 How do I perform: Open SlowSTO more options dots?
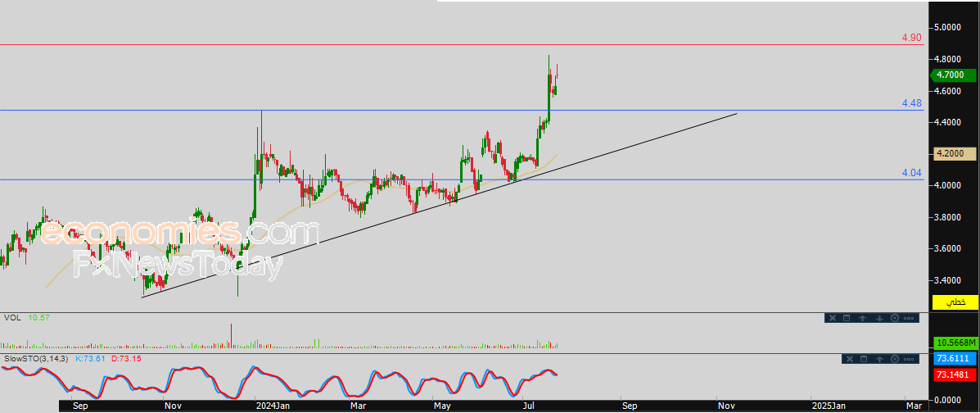coord(909,359)
